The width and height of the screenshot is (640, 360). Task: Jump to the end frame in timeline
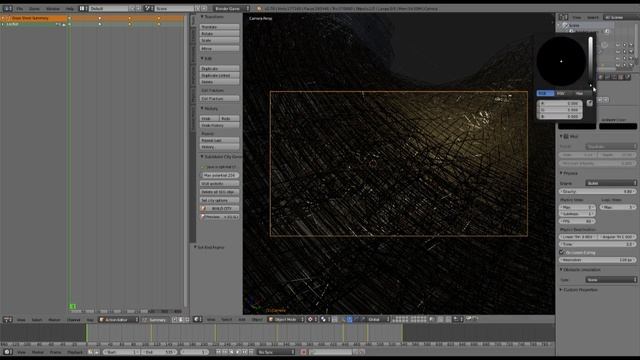pos(251,352)
